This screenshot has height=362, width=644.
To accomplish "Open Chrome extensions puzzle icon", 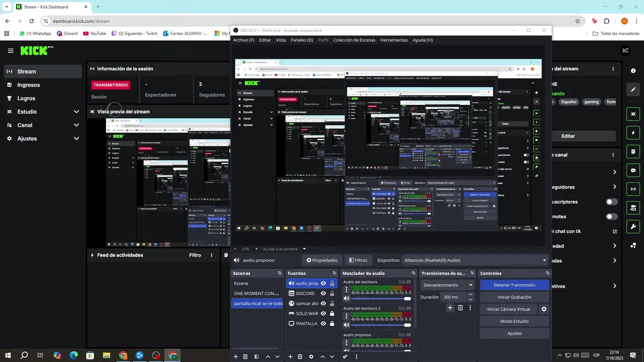I will click(606, 21).
